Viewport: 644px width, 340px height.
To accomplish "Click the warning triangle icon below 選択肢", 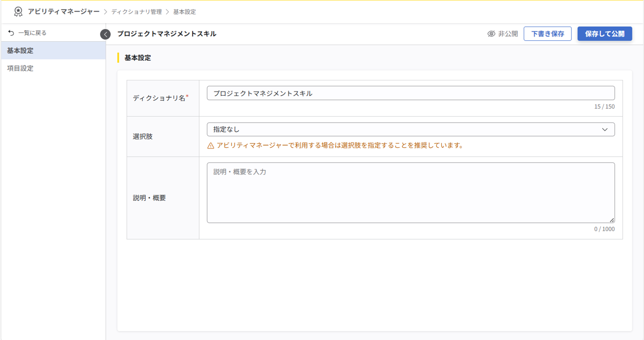I will pos(211,146).
